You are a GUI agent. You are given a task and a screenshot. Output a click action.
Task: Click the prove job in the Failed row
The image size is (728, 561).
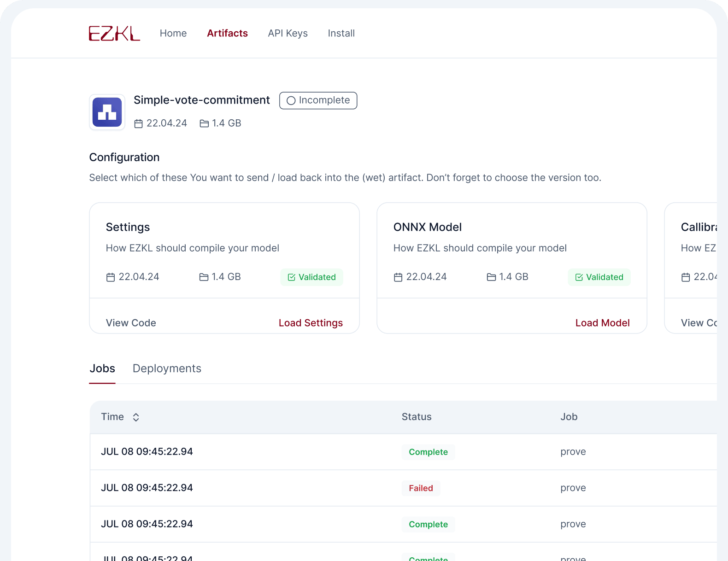point(573,488)
